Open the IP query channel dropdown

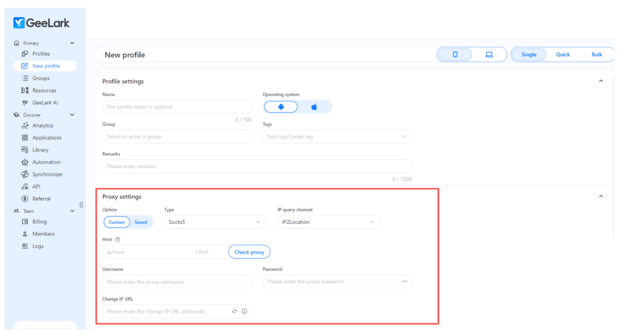328,222
